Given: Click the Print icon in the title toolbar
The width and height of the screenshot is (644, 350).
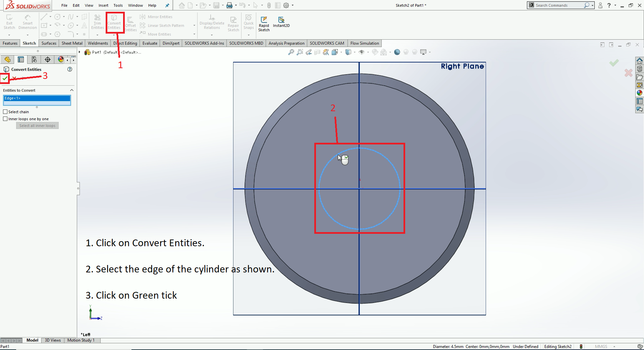Looking at the screenshot, I should point(229,5).
